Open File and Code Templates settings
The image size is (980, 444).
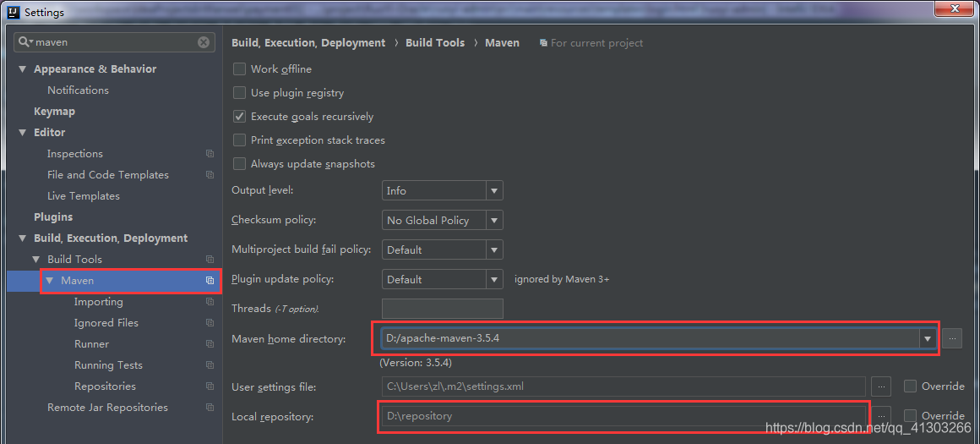[x=108, y=175]
